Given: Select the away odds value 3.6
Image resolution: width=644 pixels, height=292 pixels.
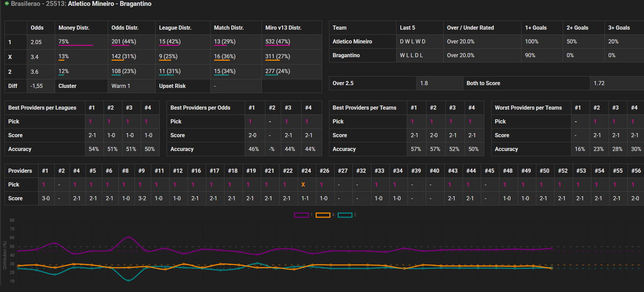Looking at the screenshot, I should pyautogui.click(x=34, y=71).
